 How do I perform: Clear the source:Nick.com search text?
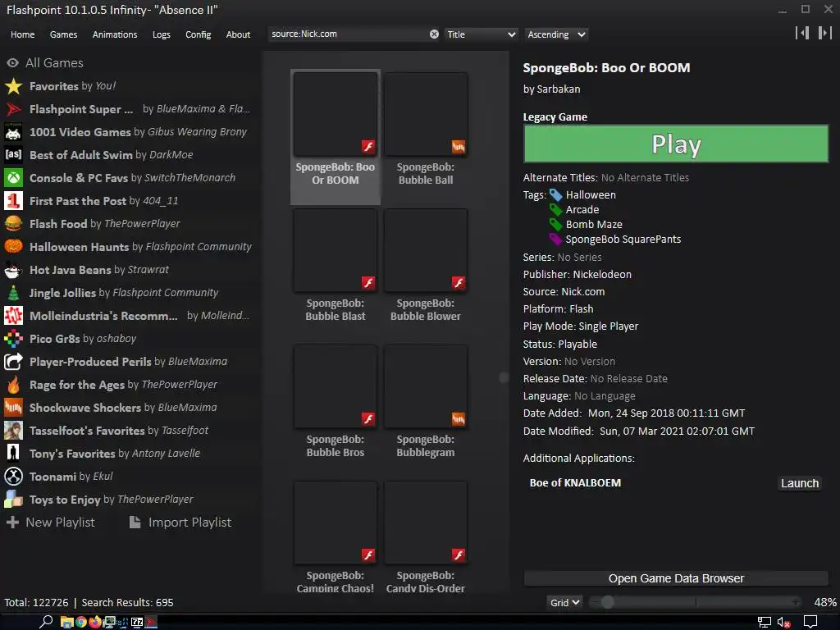pyautogui.click(x=434, y=34)
